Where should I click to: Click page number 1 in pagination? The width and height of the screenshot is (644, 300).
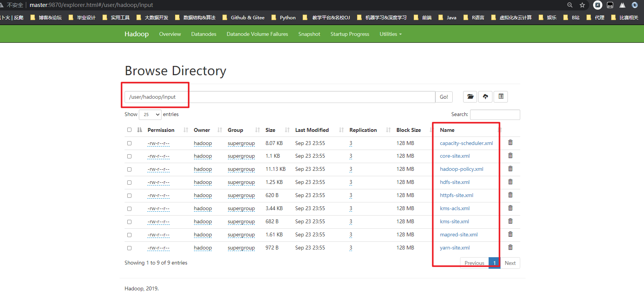point(494,263)
